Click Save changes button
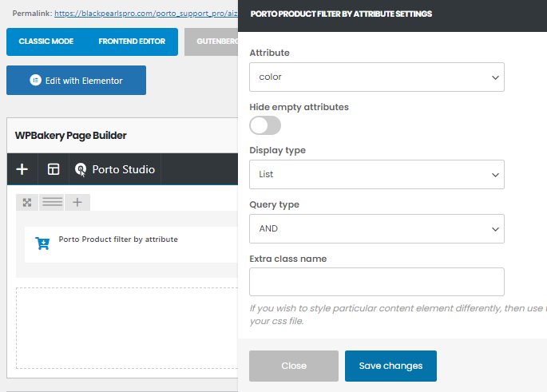Viewport: 547px width, 392px height. point(390,366)
